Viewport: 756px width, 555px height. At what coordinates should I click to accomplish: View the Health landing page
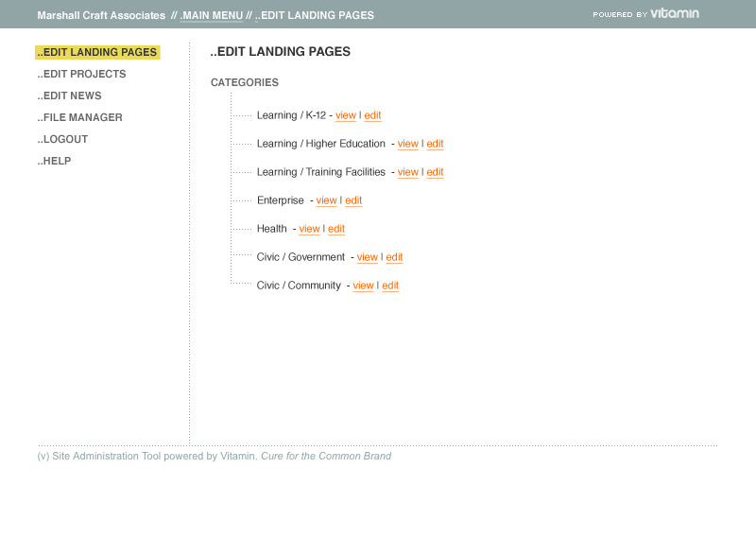coord(309,229)
